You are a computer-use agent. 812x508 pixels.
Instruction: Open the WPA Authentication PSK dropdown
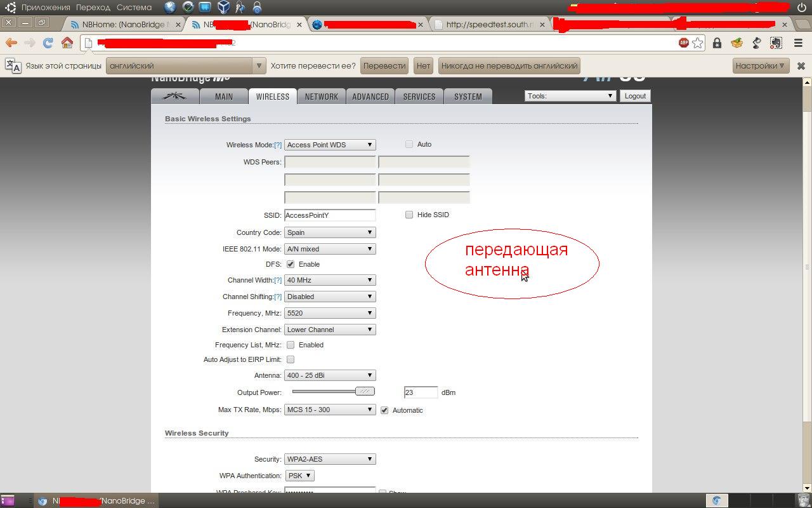point(299,476)
